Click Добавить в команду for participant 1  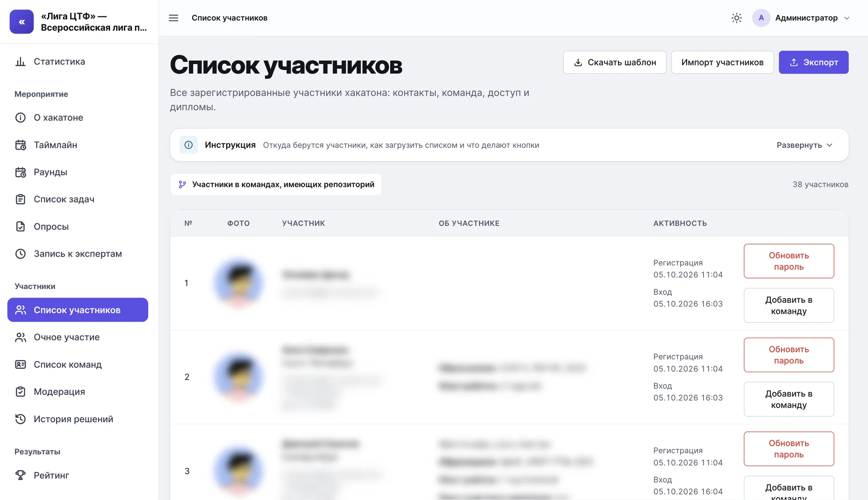click(x=788, y=306)
